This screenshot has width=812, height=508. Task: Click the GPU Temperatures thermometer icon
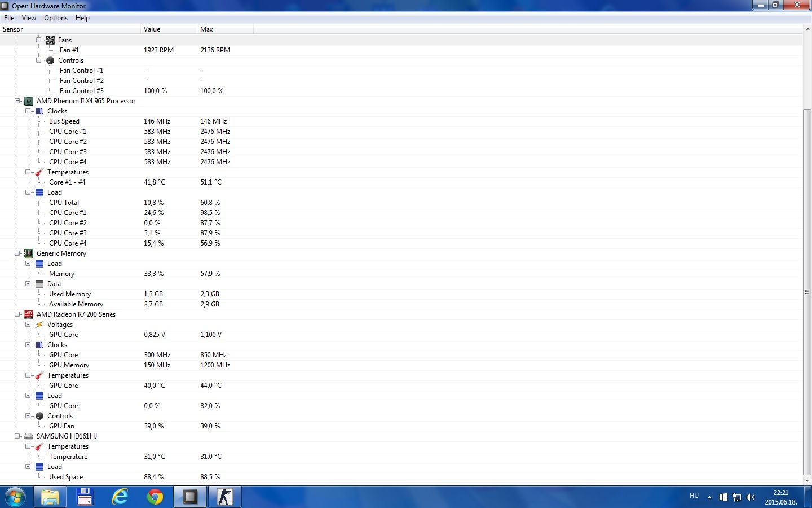39,375
